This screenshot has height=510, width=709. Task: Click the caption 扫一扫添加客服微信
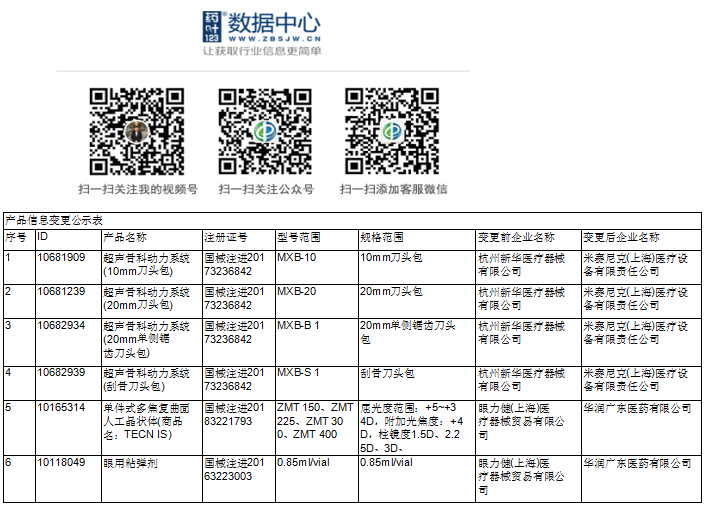393,189
